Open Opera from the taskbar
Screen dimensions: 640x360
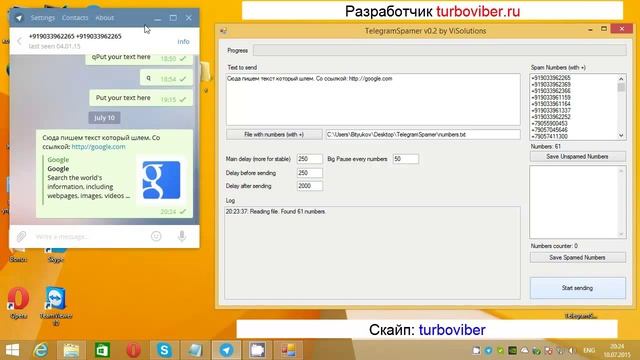coord(133,350)
